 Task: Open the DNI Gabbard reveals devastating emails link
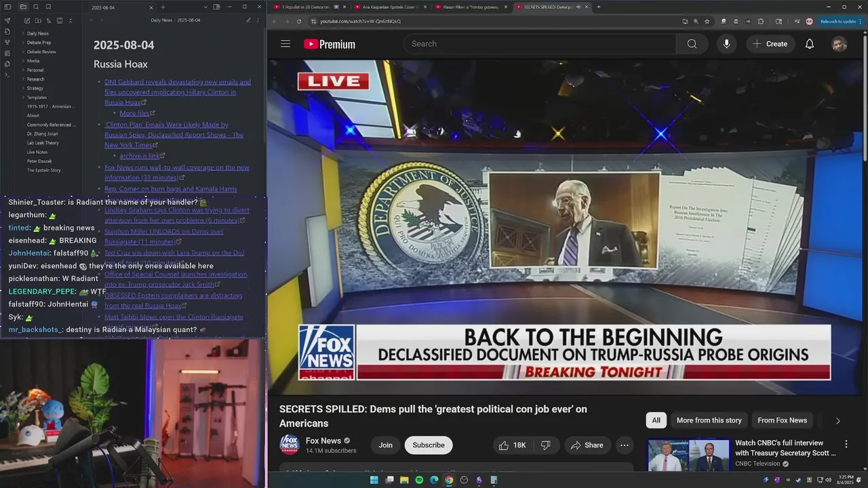(x=178, y=92)
